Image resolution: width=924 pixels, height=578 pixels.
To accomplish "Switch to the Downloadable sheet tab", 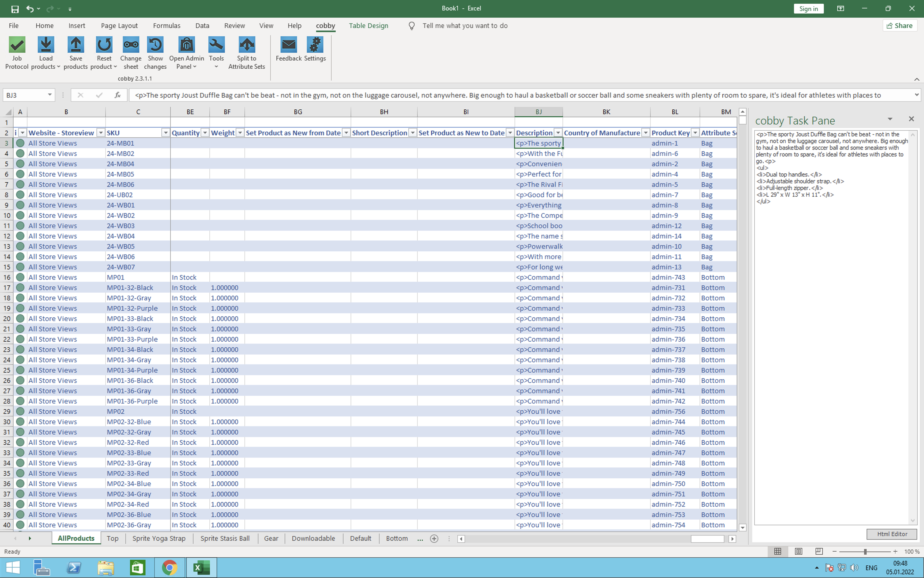I will [x=313, y=538].
